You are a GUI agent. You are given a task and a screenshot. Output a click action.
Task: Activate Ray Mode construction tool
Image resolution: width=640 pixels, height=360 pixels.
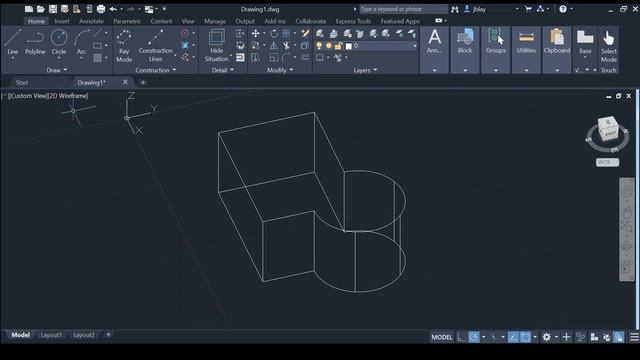(x=124, y=45)
